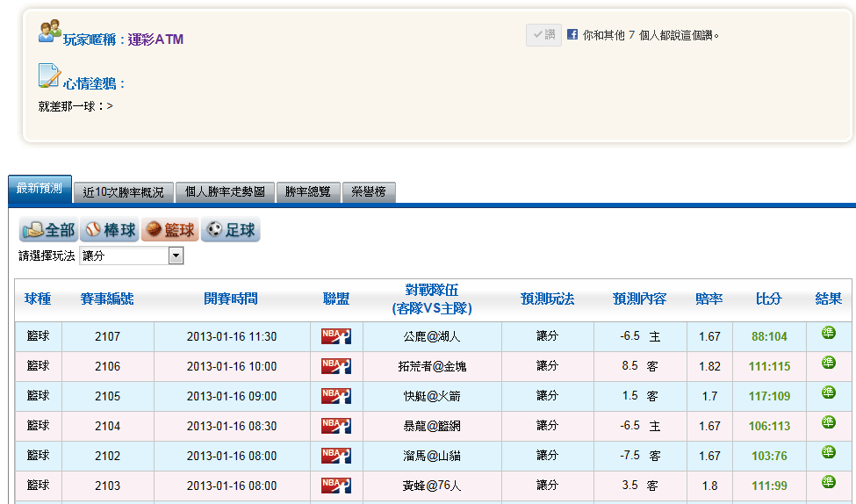The height and width of the screenshot is (504, 856).
Task: Filter predictions by 足球 soccer
Action: click(x=231, y=230)
